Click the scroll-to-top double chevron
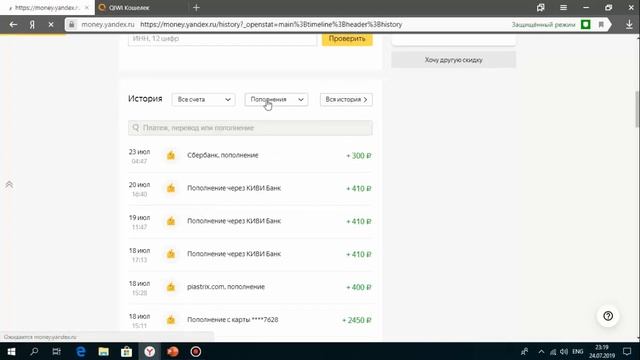The image size is (640, 360). [x=9, y=184]
